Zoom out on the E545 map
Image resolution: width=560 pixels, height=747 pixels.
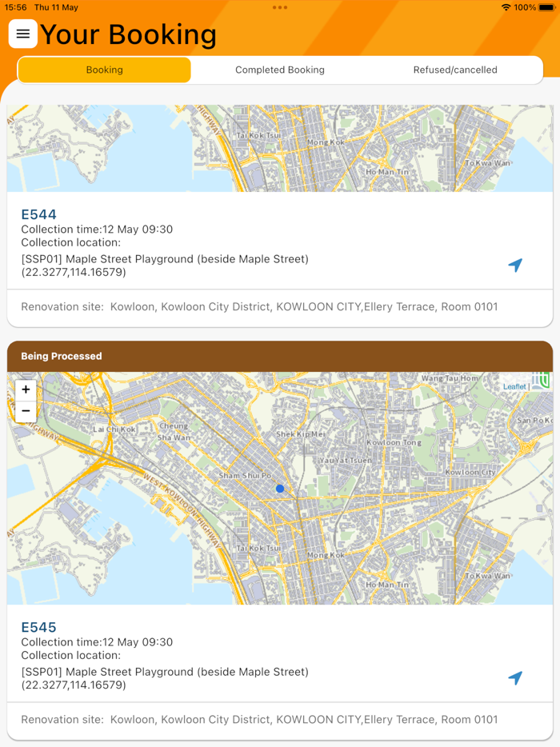(x=26, y=410)
